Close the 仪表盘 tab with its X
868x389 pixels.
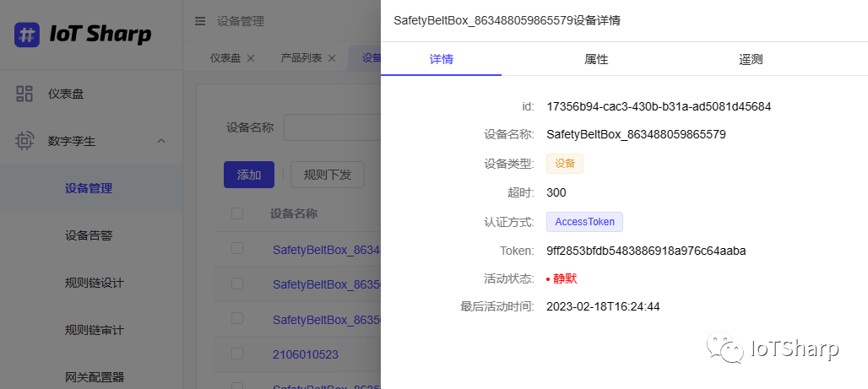pos(251,58)
